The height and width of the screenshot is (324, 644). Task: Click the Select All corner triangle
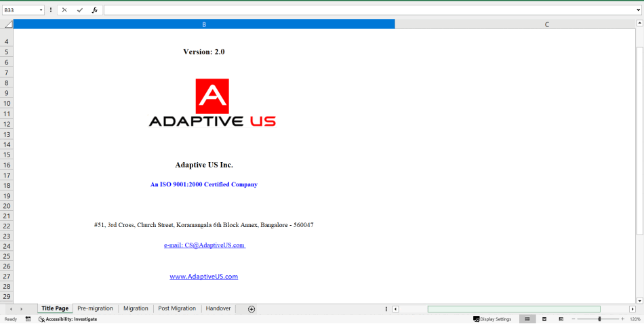click(8, 24)
